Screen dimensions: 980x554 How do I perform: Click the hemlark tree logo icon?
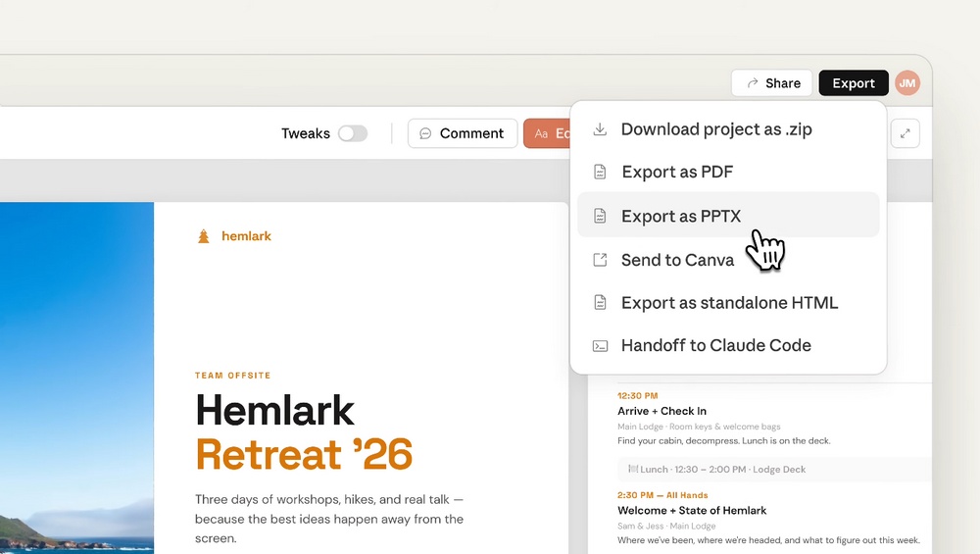204,236
